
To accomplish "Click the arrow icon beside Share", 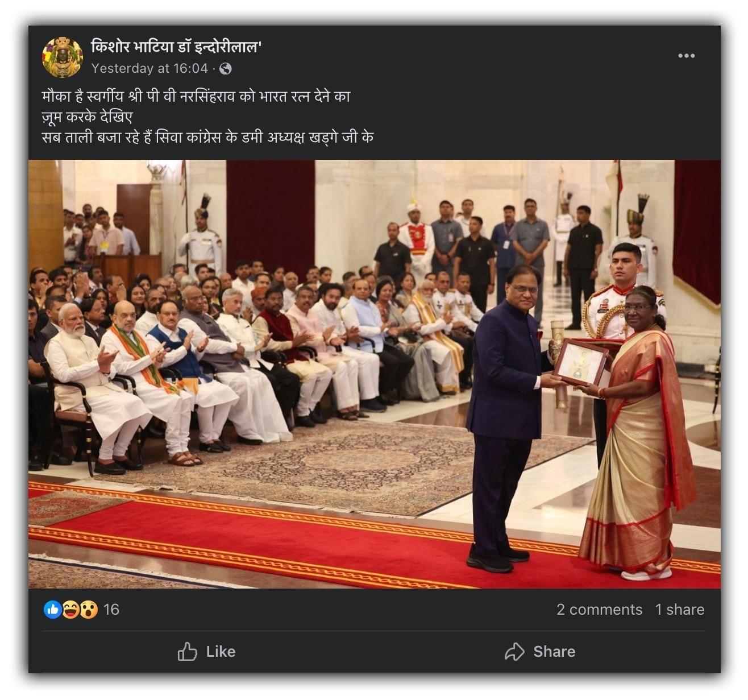I will tap(514, 652).
